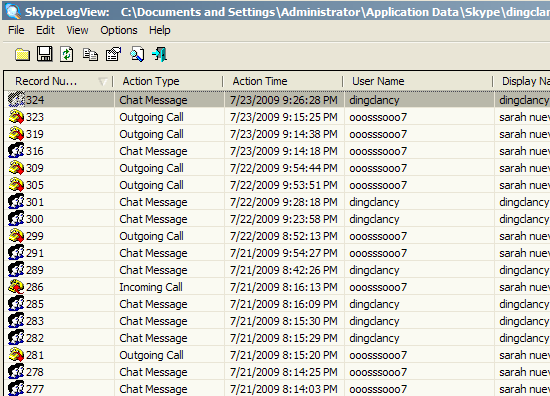Click the sort arrow in Record Number header
The height and width of the screenshot is (396, 550).
tap(103, 82)
